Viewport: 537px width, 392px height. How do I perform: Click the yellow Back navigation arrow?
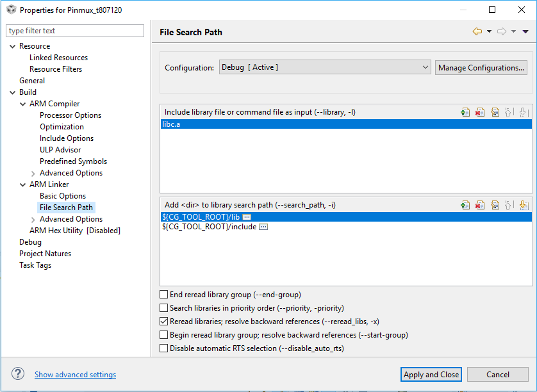(477, 31)
